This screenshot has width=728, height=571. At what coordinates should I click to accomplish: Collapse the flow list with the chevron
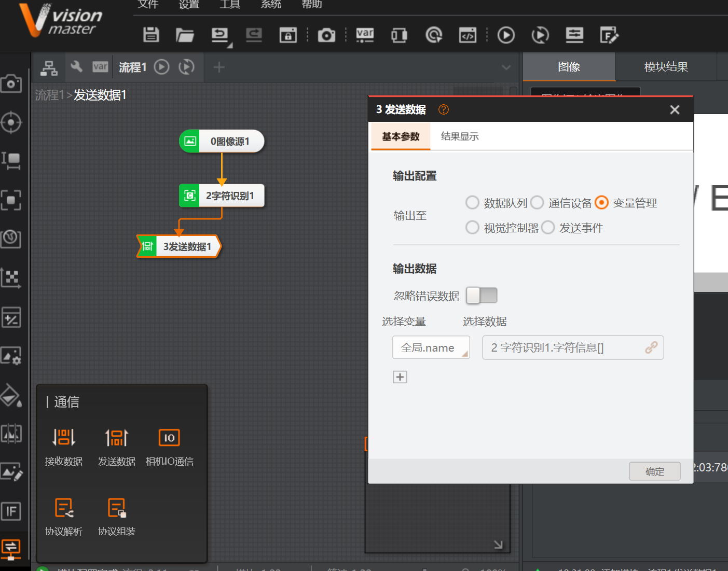click(x=507, y=67)
